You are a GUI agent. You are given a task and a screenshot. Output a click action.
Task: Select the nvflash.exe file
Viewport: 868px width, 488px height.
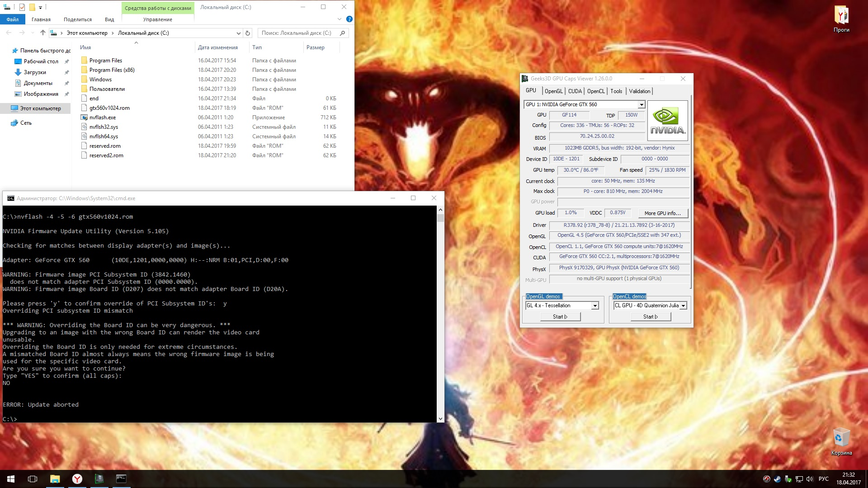pos(103,117)
